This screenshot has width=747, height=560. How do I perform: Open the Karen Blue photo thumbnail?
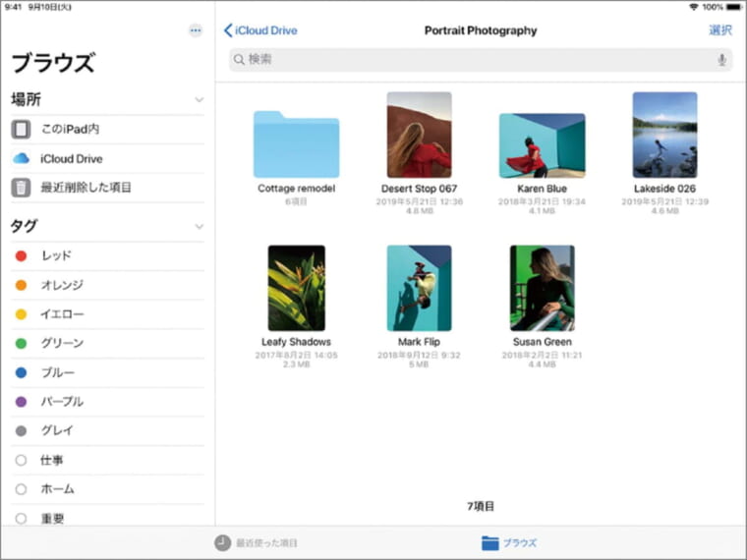[x=542, y=144]
